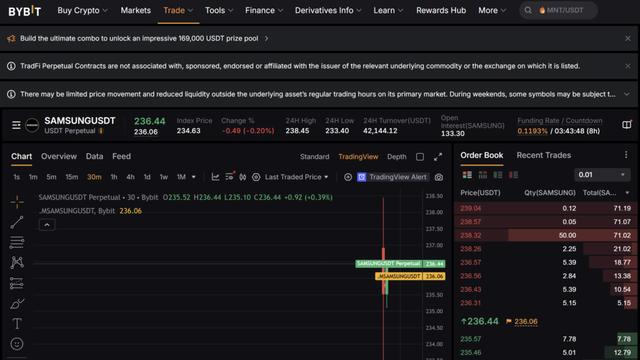
Task: Open TradingView Alert
Action: click(x=392, y=177)
